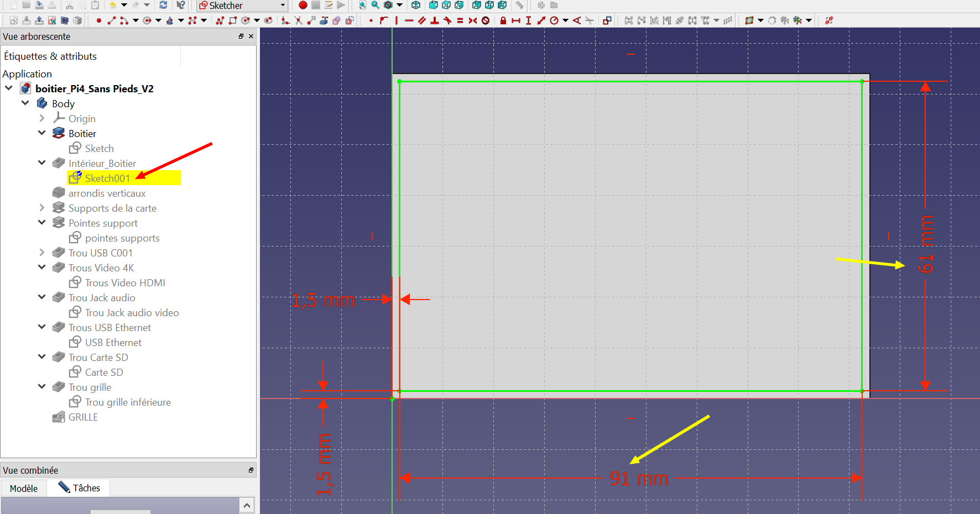Collapse the Trous Video 4K node

pos(42,267)
